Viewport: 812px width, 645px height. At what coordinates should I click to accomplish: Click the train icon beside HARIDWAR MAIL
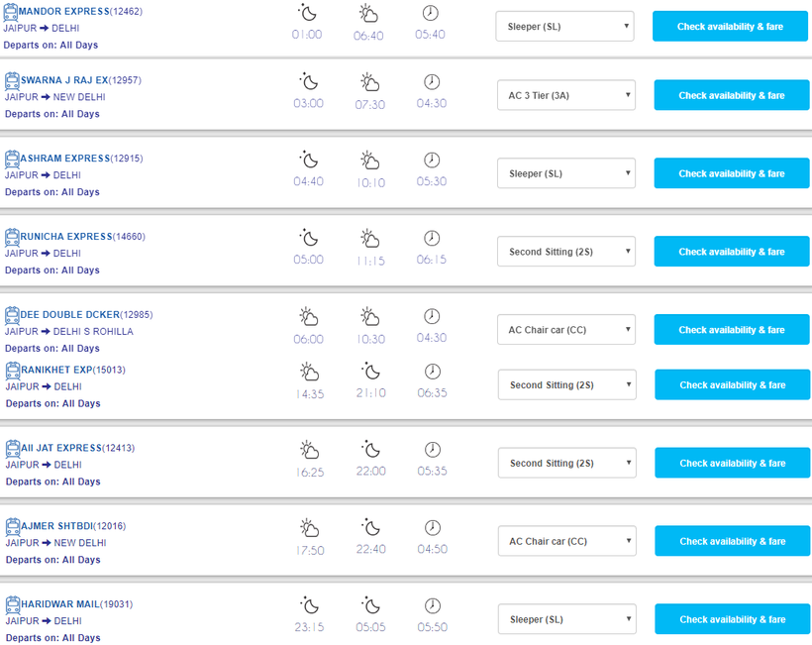click(x=13, y=604)
